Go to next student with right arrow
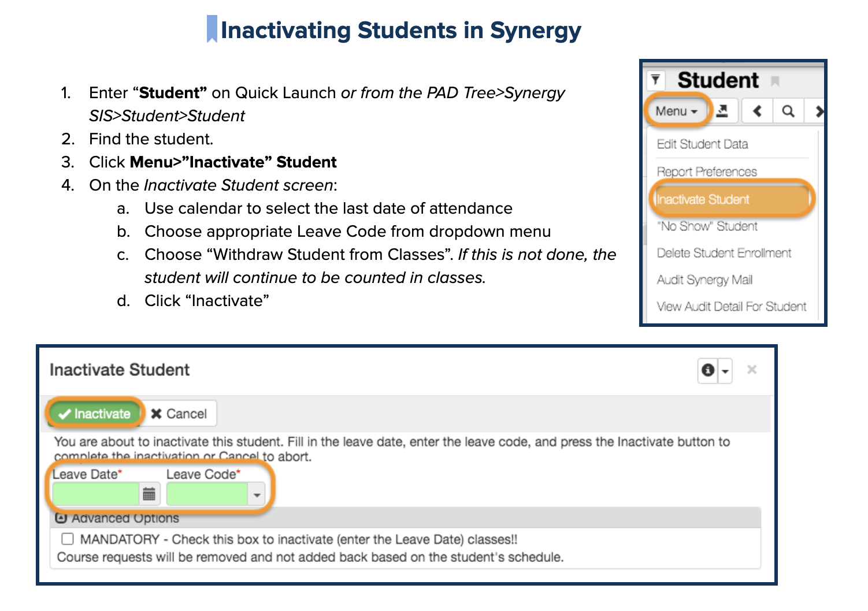The height and width of the screenshot is (611, 868). click(818, 111)
